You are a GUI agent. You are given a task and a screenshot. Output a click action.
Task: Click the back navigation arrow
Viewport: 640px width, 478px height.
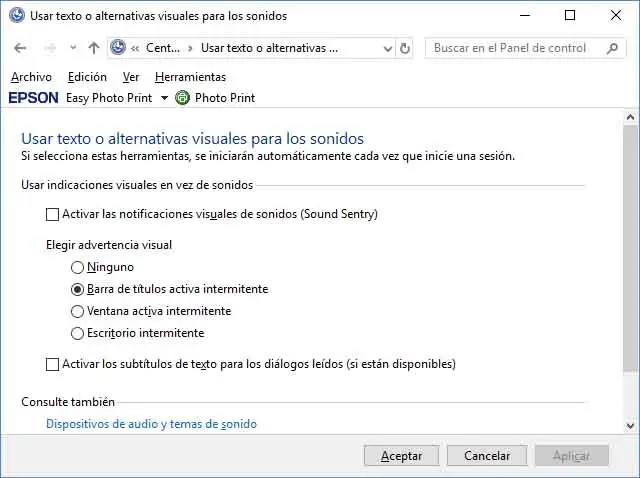(x=20, y=48)
